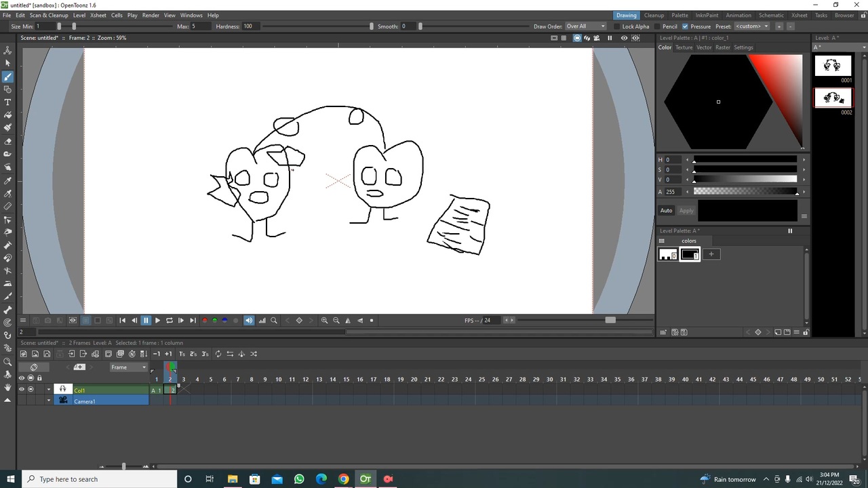Open the Draw Order dropdown
Screen dimensions: 868x488
[x=585, y=26]
